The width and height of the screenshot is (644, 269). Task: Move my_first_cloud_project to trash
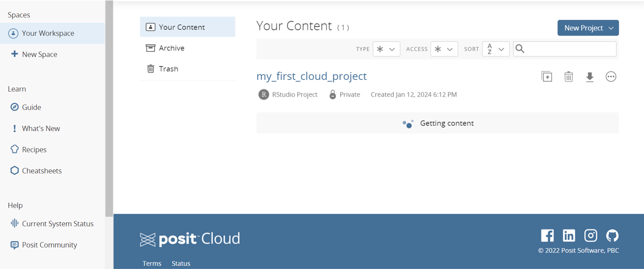pyautogui.click(x=569, y=77)
